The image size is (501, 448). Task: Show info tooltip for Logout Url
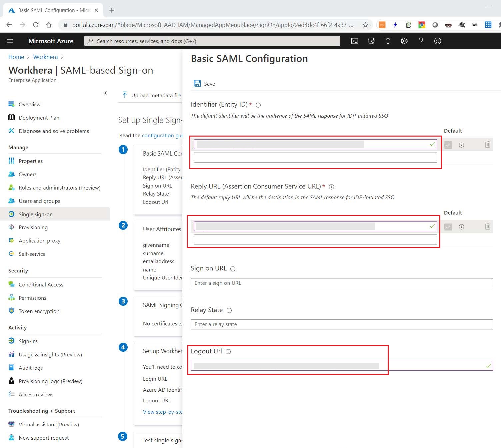point(228,352)
